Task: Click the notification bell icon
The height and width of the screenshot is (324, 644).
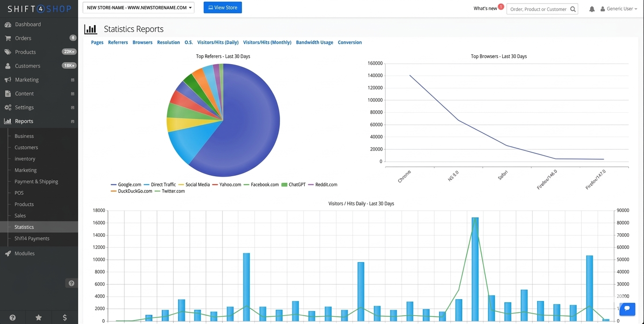Action: tap(592, 8)
